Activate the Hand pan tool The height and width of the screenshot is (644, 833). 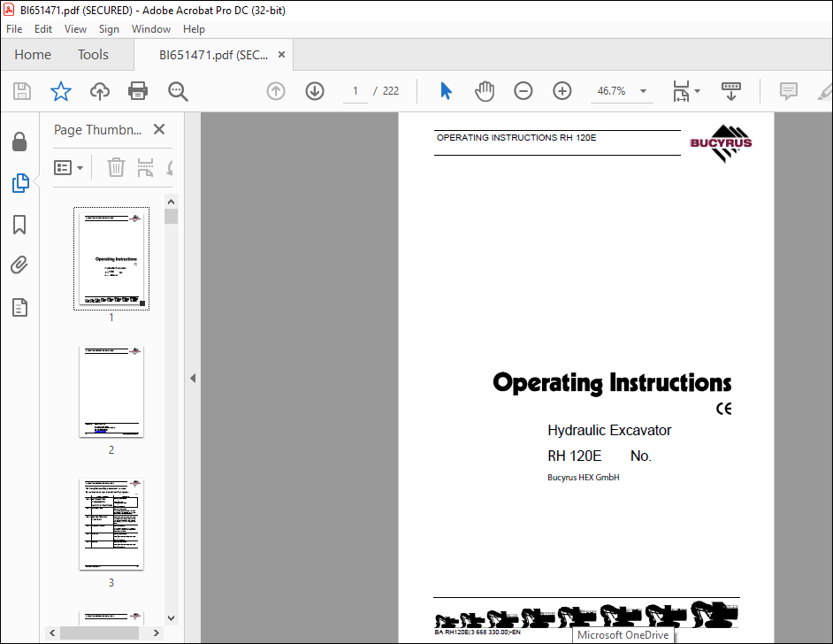pos(485,91)
